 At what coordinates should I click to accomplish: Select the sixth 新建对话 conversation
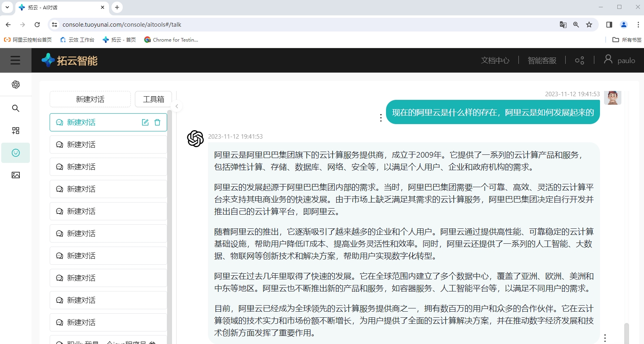click(x=108, y=233)
